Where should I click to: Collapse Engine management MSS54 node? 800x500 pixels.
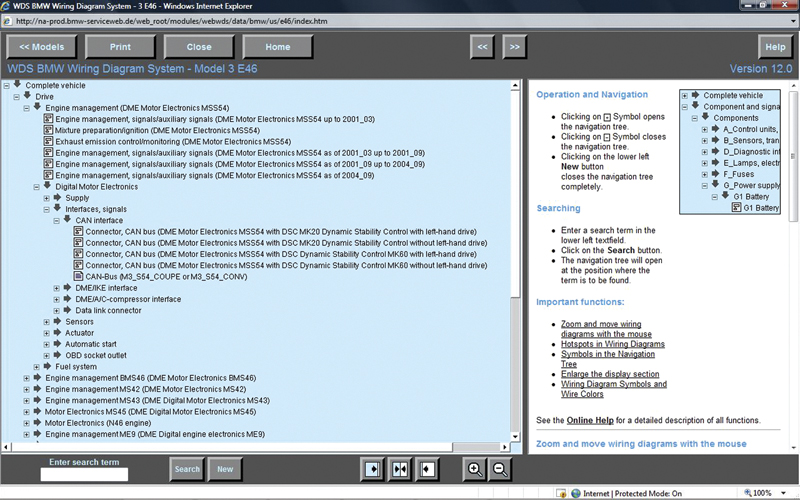click(x=27, y=108)
